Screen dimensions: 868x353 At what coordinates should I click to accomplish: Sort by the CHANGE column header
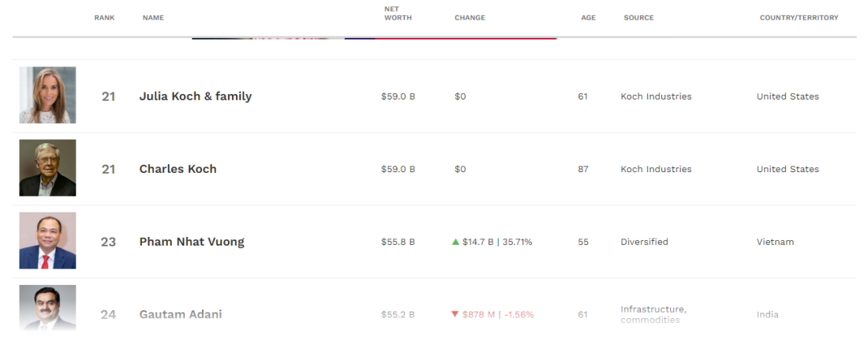click(470, 17)
